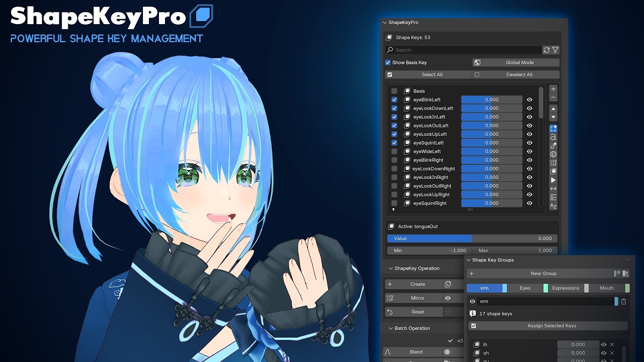The image size is (644, 362).
Task: Move shape key down with down arrow
Action: [x=553, y=117]
